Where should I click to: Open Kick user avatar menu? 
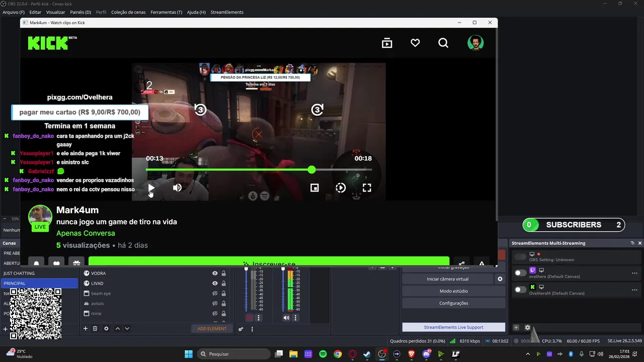(475, 43)
